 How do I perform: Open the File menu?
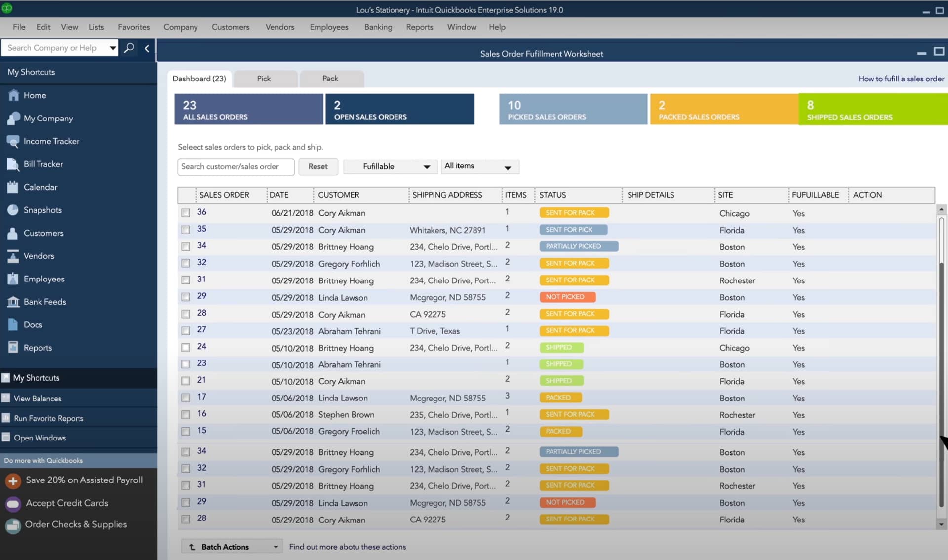tap(19, 27)
